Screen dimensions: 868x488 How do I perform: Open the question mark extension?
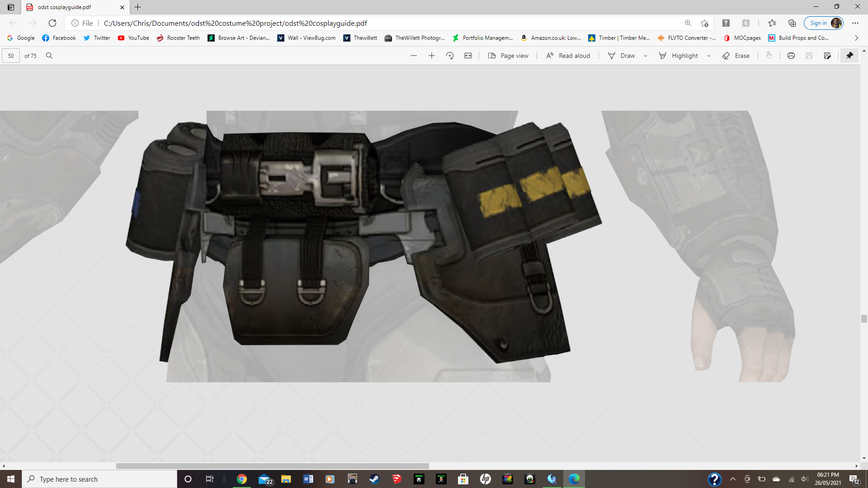tap(726, 23)
